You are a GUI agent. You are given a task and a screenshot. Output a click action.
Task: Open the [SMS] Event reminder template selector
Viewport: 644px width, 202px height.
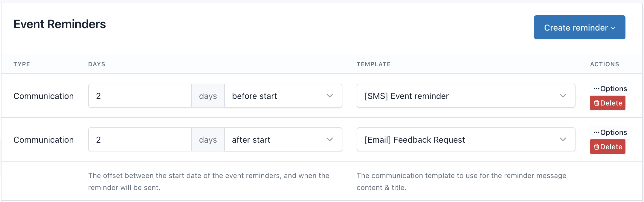(x=466, y=96)
